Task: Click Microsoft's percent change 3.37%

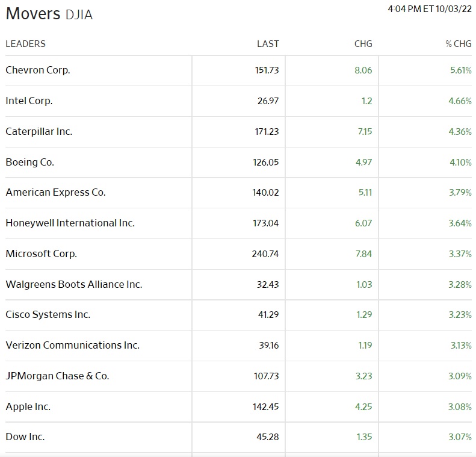Action: (460, 253)
